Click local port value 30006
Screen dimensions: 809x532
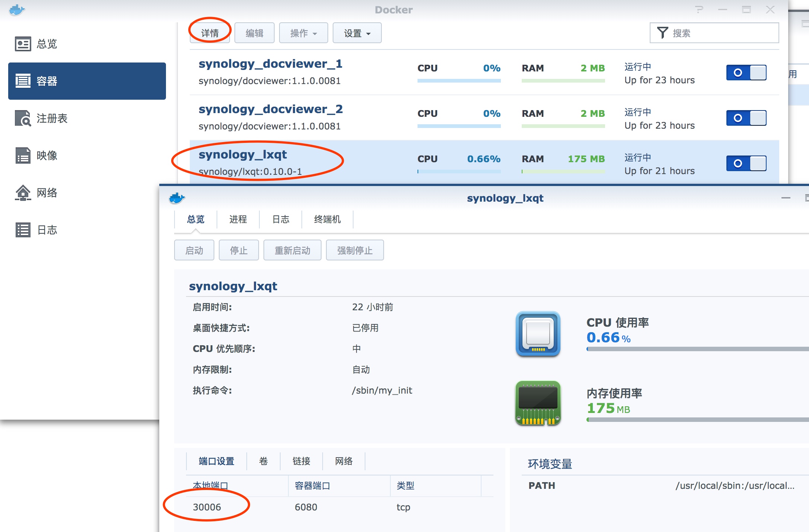(207, 507)
